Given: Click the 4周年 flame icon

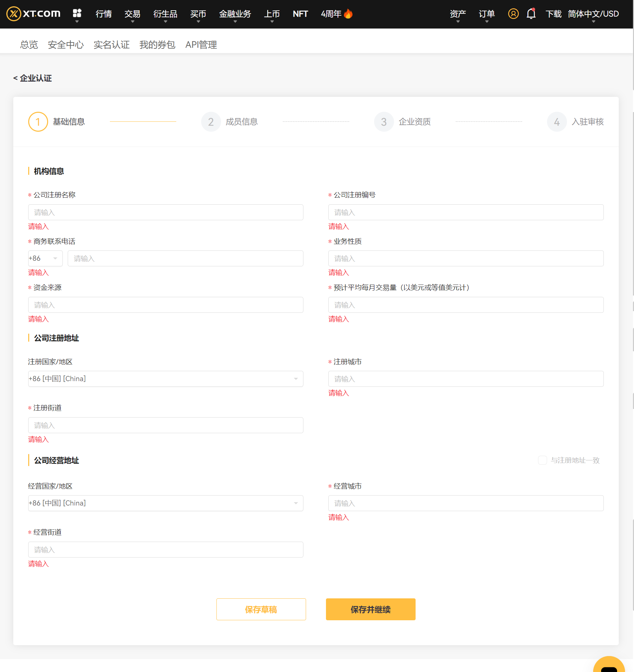Looking at the screenshot, I should click(x=348, y=14).
